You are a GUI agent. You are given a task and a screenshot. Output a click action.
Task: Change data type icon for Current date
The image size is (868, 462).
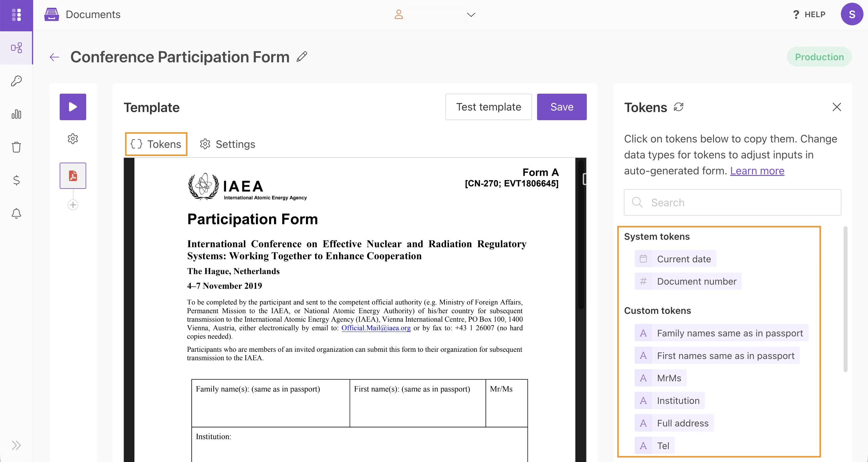[x=643, y=259]
